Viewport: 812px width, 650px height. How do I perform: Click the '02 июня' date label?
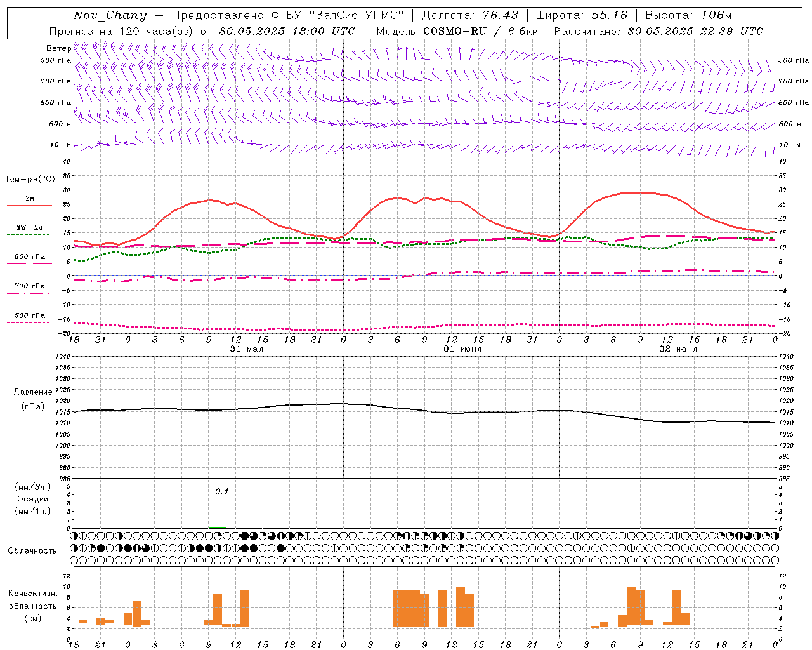pos(678,348)
